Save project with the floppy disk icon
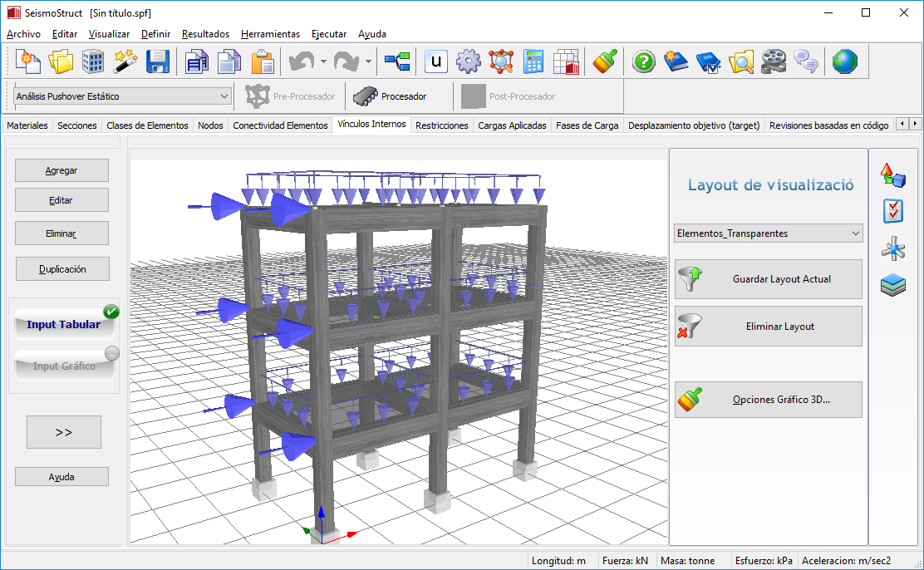The width and height of the screenshot is (924, 570). pyautogui.click(x=158, y=61)
